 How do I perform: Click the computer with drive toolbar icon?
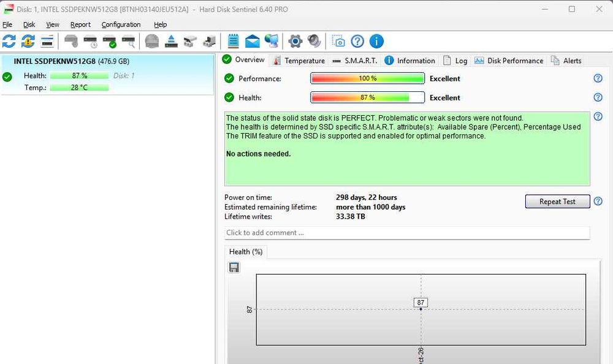[210, 41]
